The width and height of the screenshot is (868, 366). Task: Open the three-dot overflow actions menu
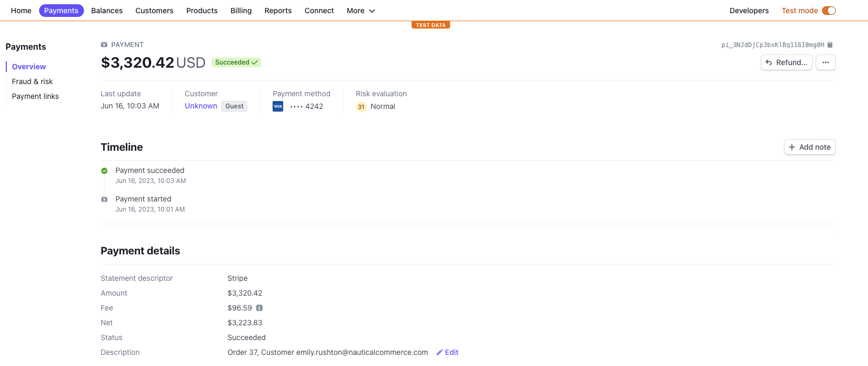825,62
